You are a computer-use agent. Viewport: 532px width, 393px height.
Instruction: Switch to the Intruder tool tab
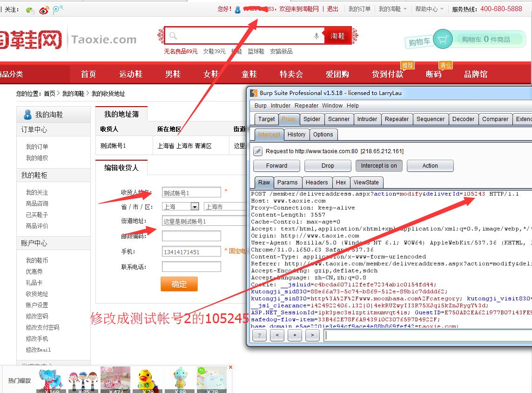(367, 119)
